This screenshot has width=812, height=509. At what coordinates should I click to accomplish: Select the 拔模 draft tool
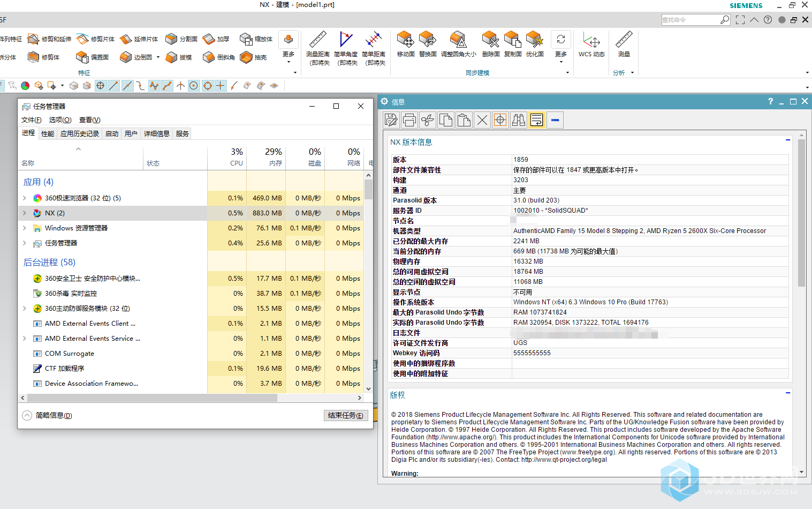[179, 57]
